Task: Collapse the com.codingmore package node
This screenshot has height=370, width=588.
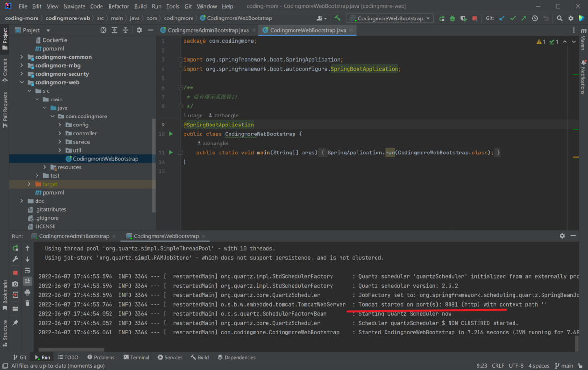Action: [x=52, y=117]
